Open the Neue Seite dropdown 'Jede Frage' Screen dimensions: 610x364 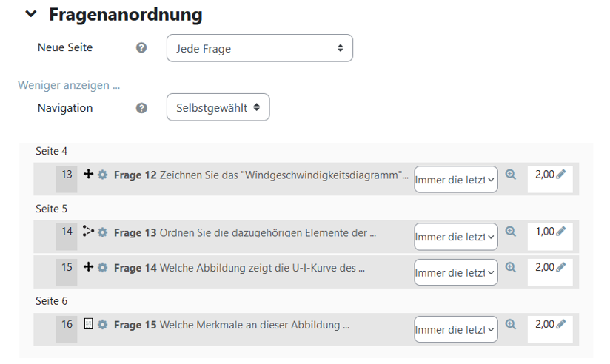pos(260,48)
